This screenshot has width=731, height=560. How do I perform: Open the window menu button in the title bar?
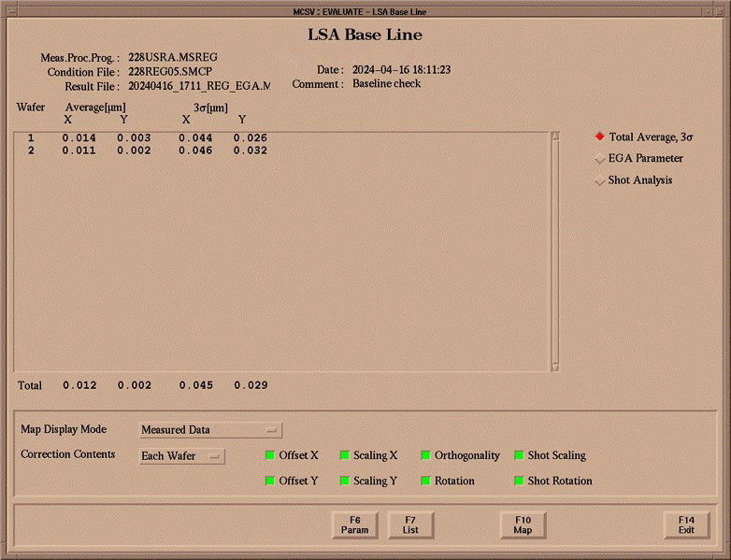[x=11, y=11]
